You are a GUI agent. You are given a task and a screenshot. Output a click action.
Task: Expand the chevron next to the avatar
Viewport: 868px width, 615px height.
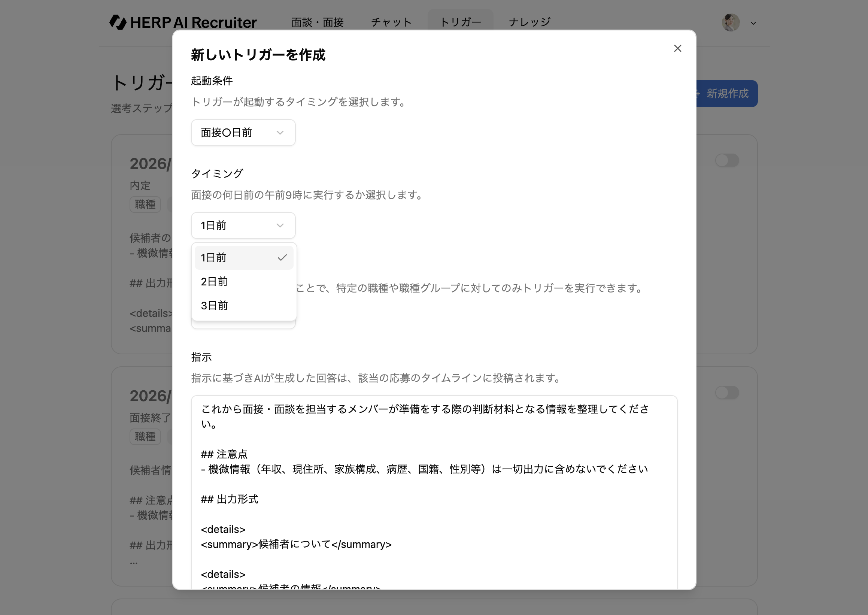753,23
